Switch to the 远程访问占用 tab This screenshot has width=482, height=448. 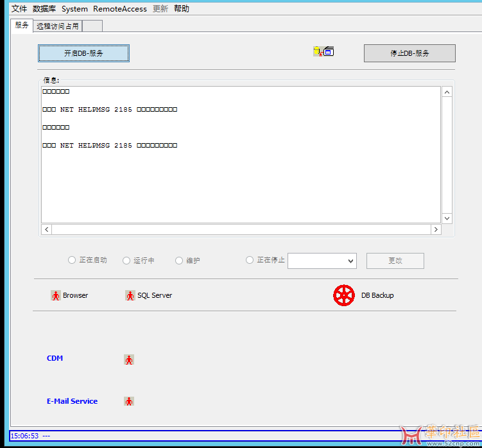pyautogui.click(x=57, y=26)
